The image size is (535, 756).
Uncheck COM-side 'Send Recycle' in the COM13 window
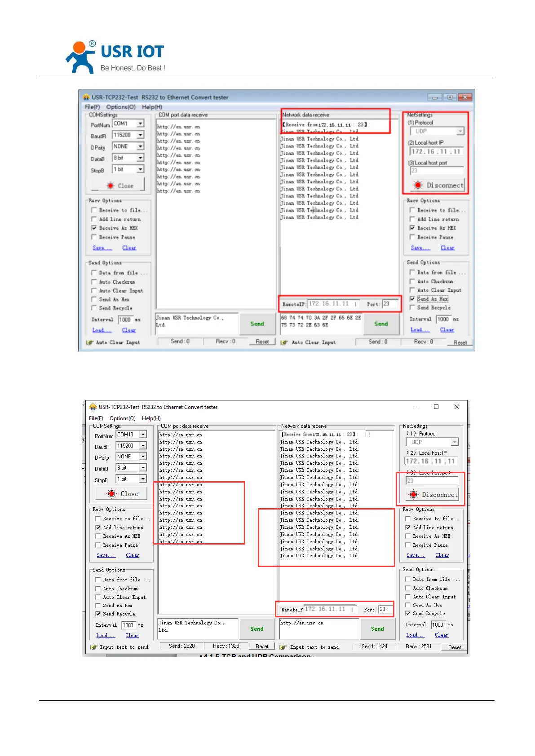coord(98,614)
